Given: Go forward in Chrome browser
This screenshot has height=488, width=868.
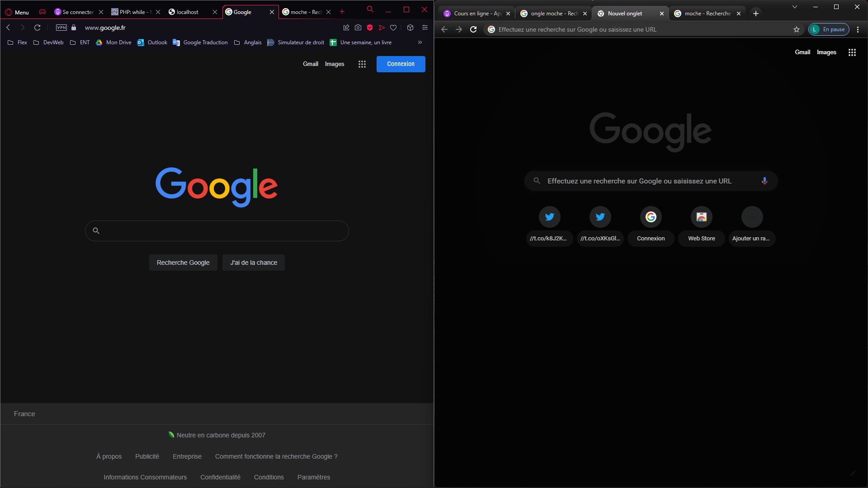Looking at the screenshot, I should pos(459,29).
